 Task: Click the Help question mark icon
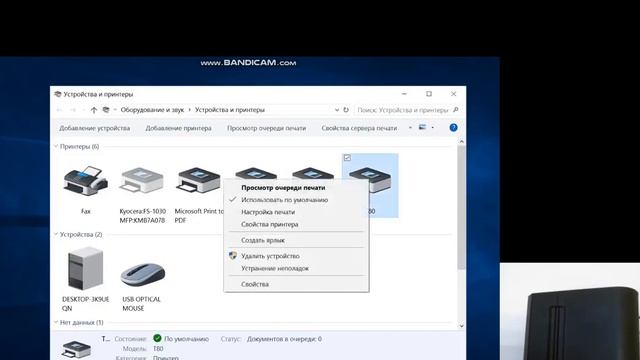[x=453, y=128]
